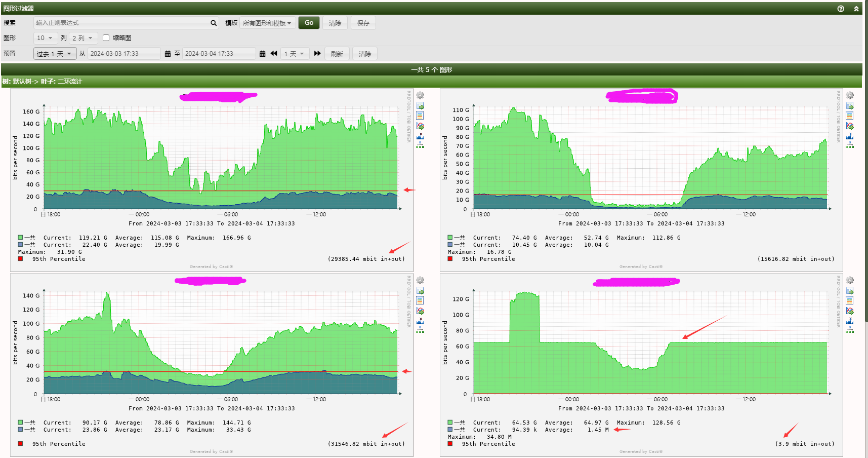Open graphs-per-page dropdown showing 10

(x=45, y=38)
